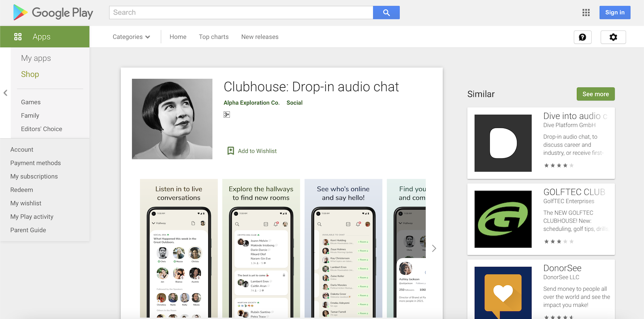Click the Social category link
Image resolution: width=644 pixels, height=319 pixels.
point(295,102)
